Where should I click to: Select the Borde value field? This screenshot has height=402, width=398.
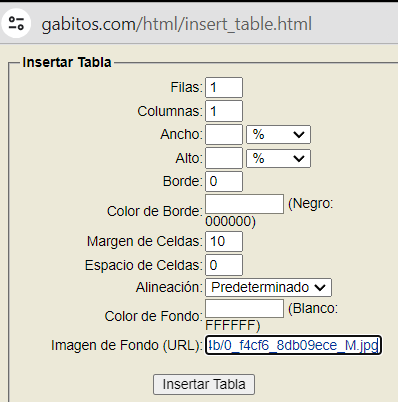point(224,181)
